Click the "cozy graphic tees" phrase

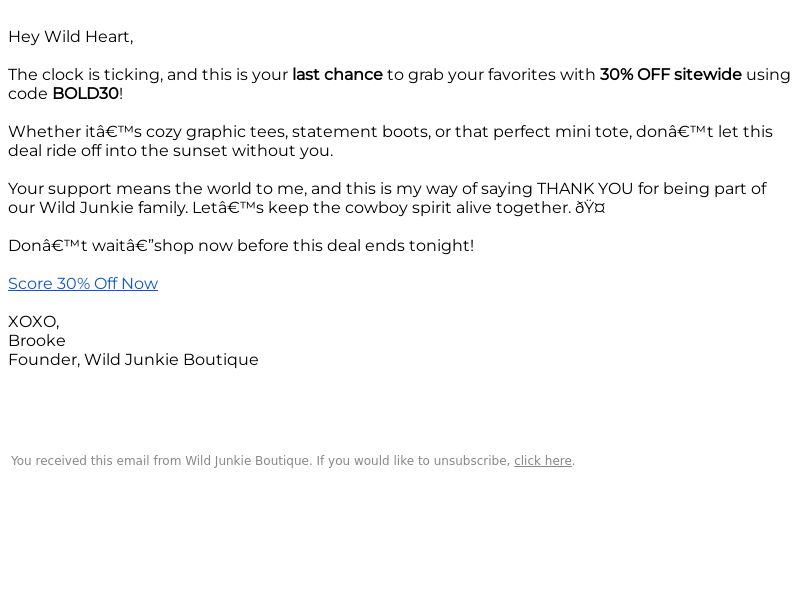[212, 132]
